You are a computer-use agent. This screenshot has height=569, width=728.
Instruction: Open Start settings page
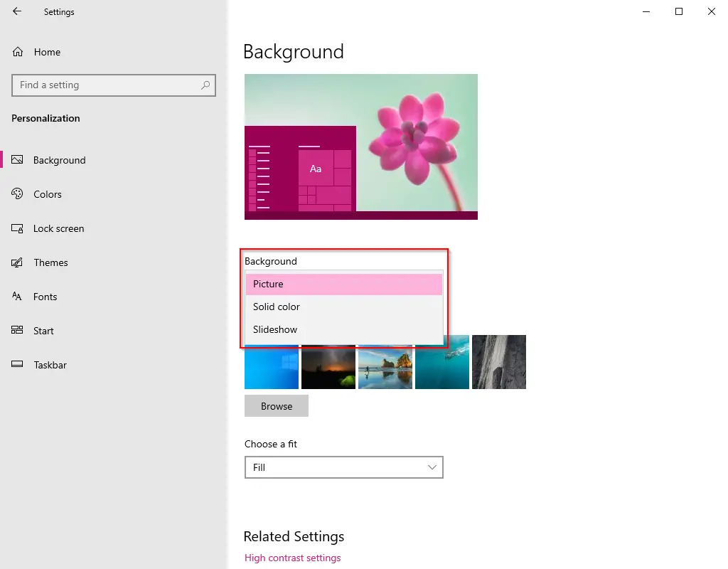point(43,331)
